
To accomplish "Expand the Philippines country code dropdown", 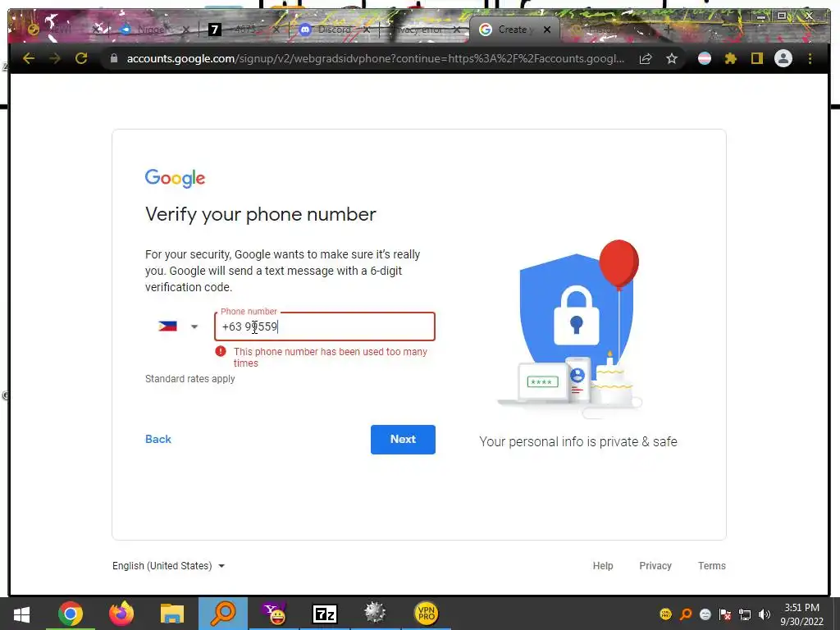I will point(178,326).
